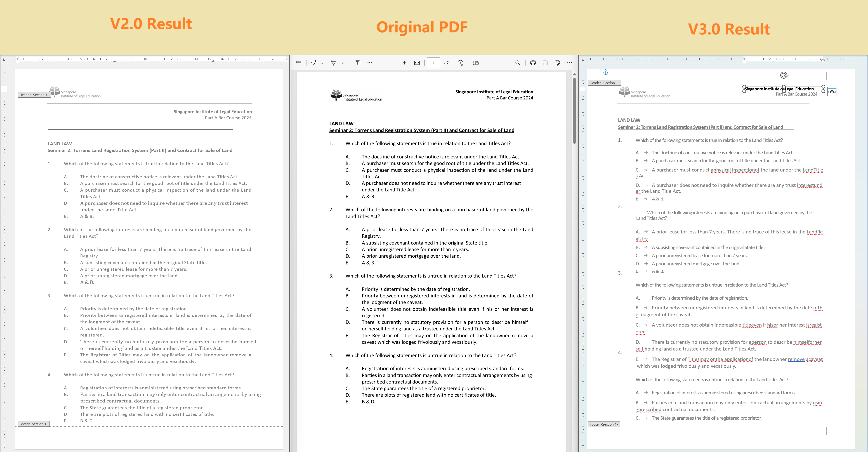Image resolution: width=868 pixels, height=452 pixels.
Task: Click the tab selector in V3.0 ruler corner
Action: click(583, 60)
